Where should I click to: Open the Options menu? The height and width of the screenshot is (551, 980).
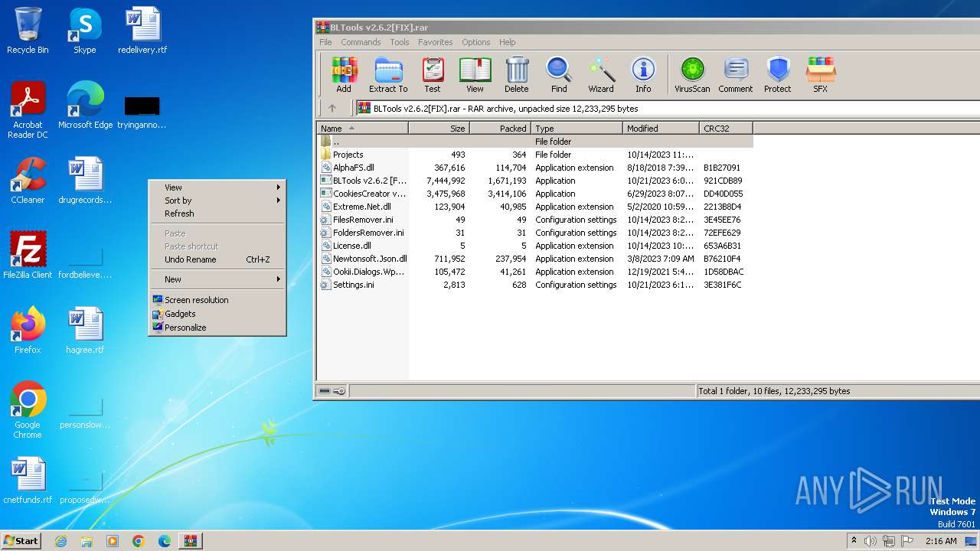[x=475, y=42]
